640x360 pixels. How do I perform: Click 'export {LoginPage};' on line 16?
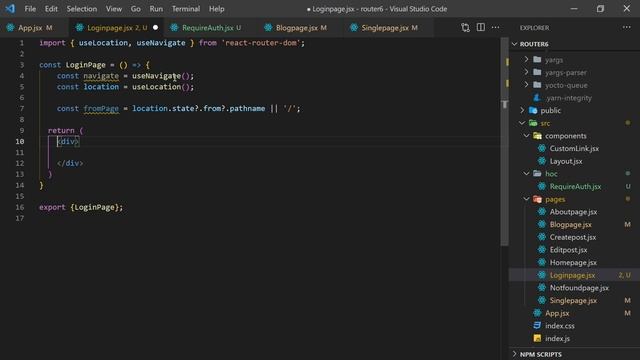[81, 207]
